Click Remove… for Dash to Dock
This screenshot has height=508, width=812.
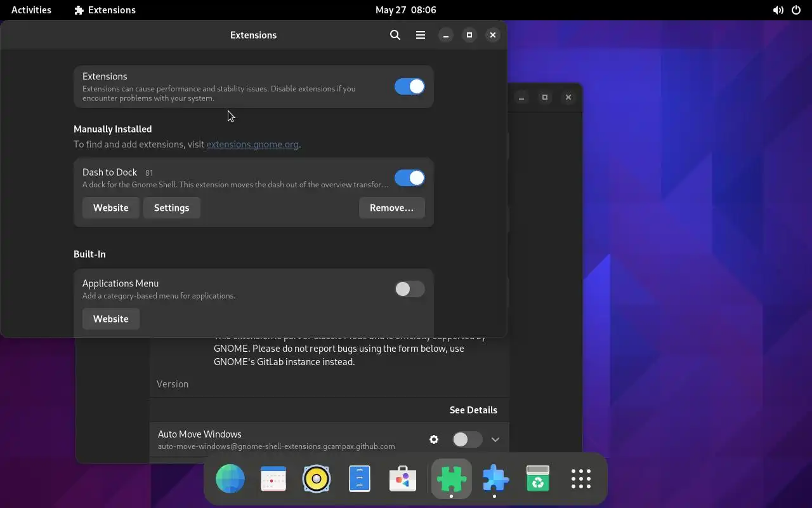point(391,208)
